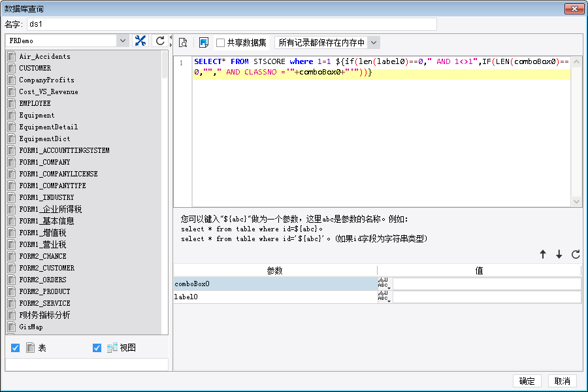Click 取消 to cancel the dialog
588x392 pixels.
(x=562, y=381)
